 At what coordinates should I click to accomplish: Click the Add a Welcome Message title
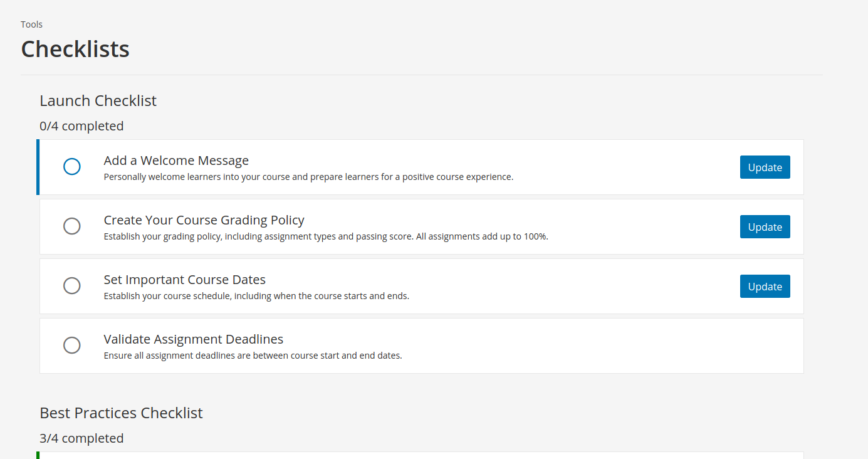176,161
